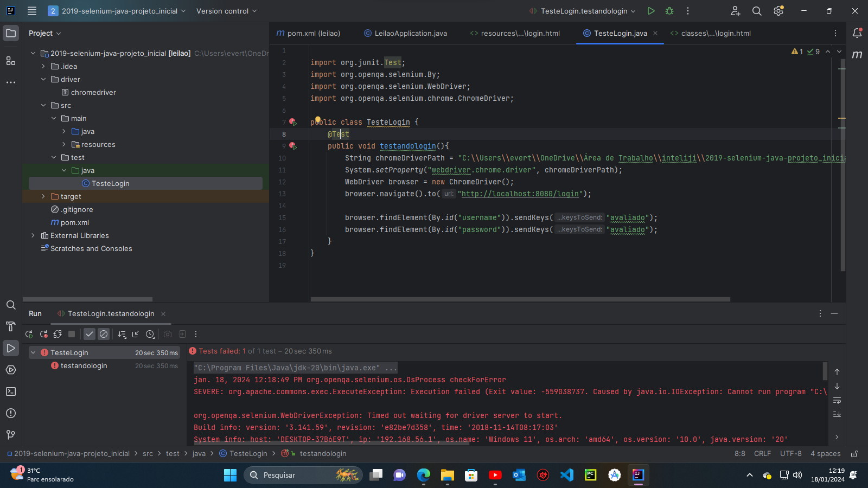Screen dimensions: 868x488
Task: Open test sort options icon
Action: pyautogui.click(x=122, y=334)
